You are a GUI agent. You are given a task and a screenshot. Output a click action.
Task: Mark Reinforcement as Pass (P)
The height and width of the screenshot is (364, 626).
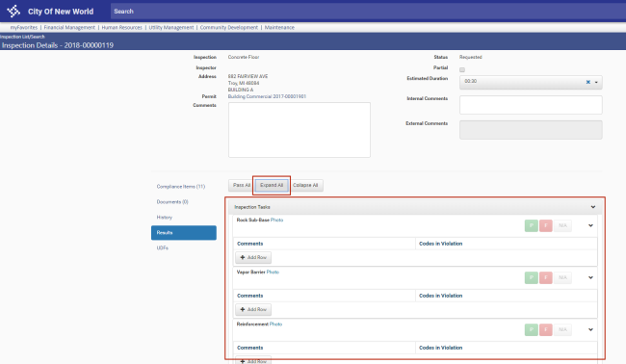(532, 329)
